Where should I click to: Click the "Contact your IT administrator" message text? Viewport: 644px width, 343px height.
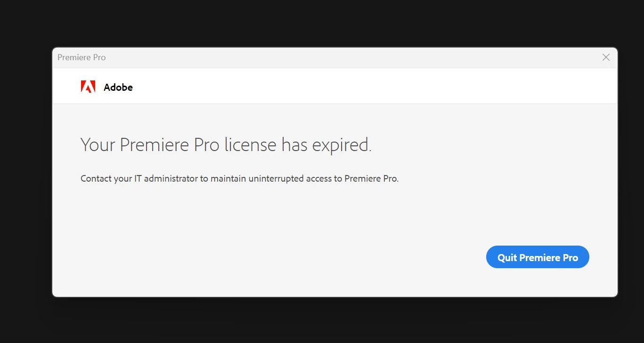click(239, 179)
